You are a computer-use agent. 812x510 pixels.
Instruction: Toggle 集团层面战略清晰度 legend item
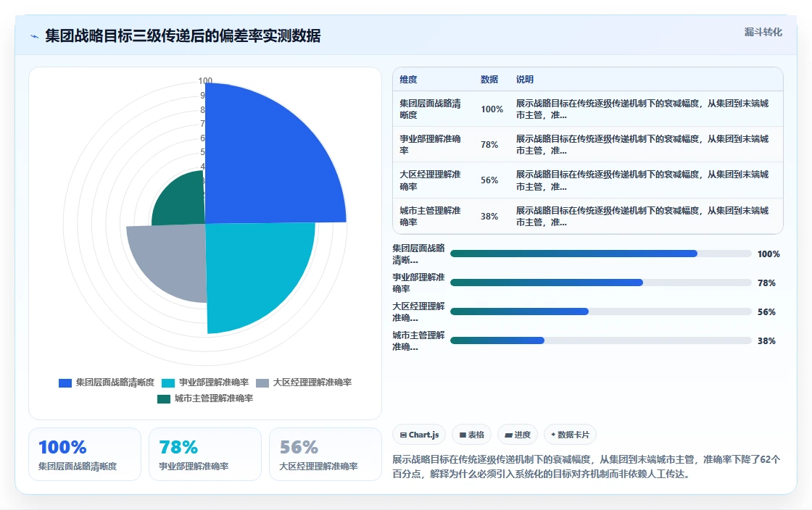[x=107, y=382]
